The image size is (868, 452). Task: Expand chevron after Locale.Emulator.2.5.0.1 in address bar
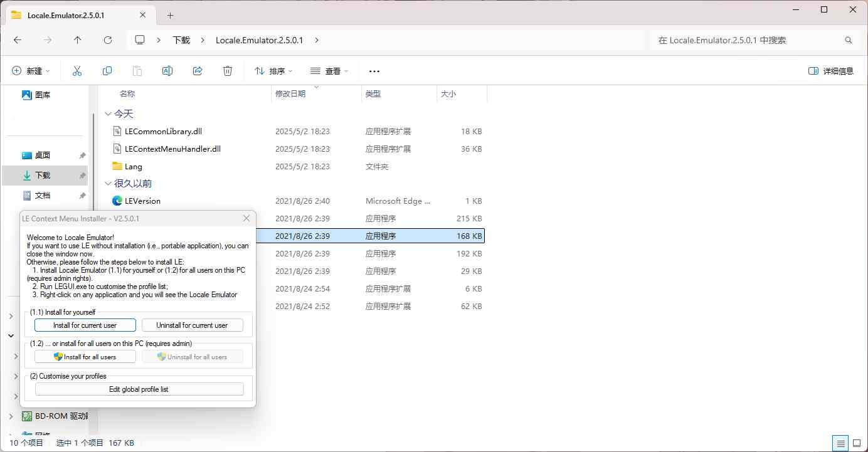[317, 40]
